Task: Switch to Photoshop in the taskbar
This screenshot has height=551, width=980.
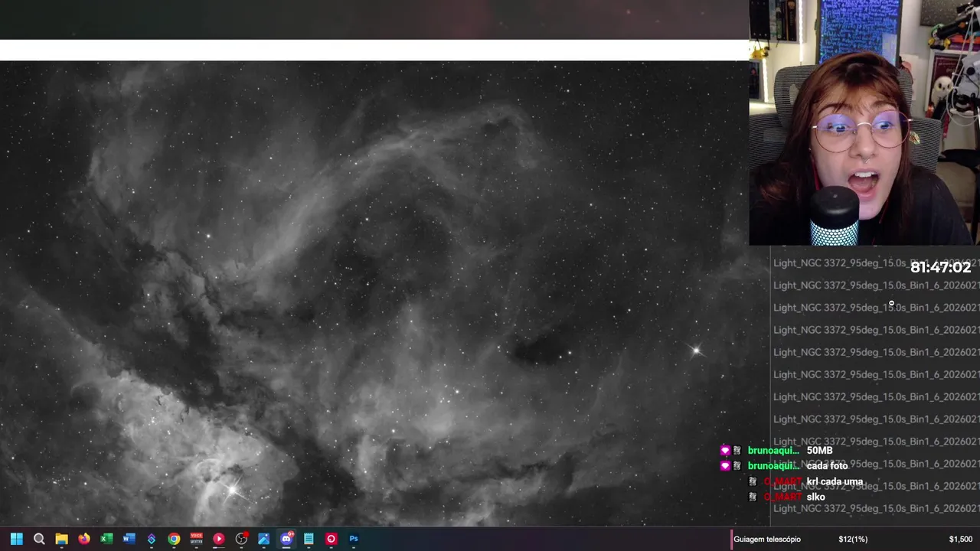Action: [354, 539]
